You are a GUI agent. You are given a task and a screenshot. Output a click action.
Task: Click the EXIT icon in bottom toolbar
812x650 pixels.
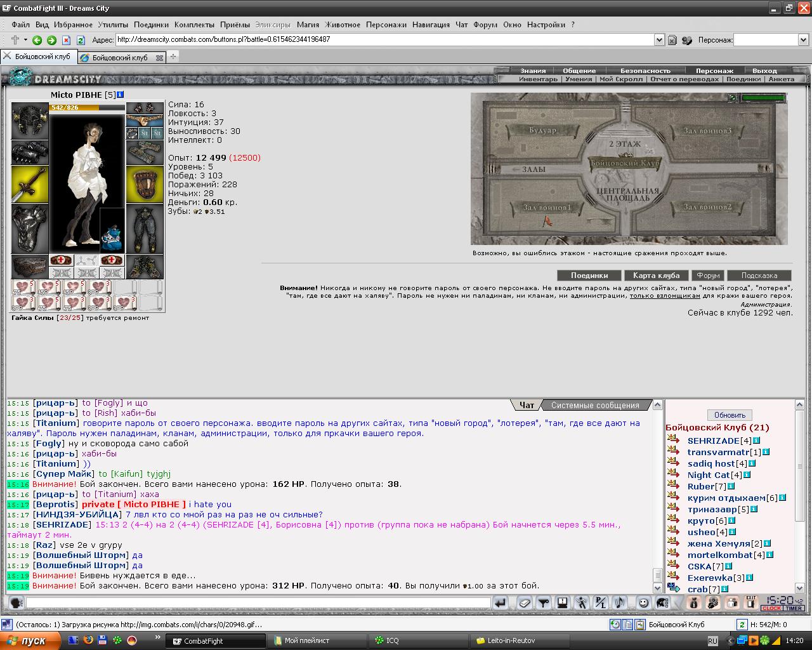coord(751,602)
